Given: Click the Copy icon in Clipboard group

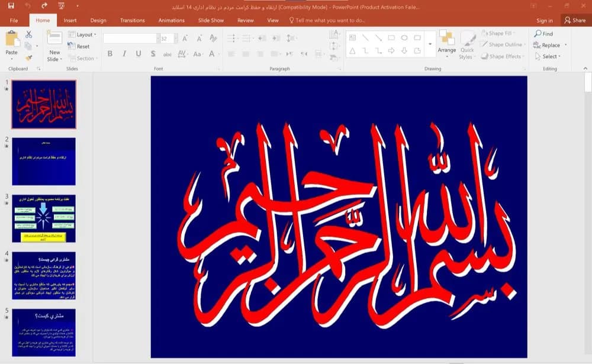Looking at the screenshot, I should (28, 46).
